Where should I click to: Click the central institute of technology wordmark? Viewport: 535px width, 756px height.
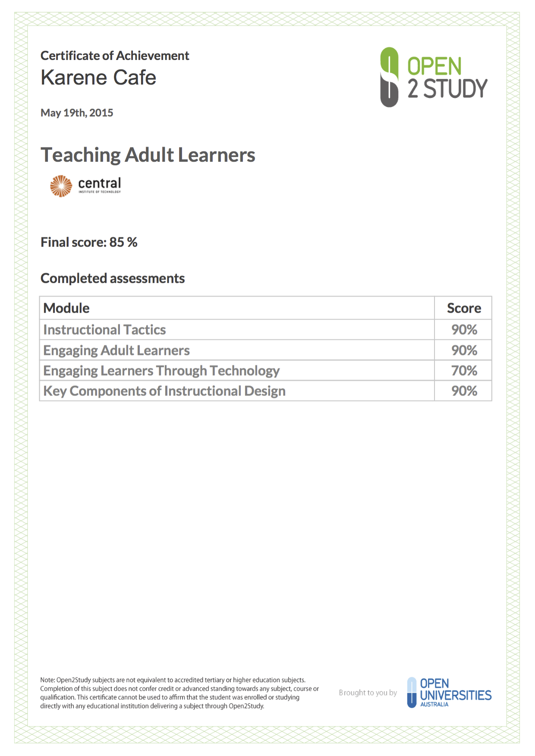pyautogui.click(x=100, y=185)
